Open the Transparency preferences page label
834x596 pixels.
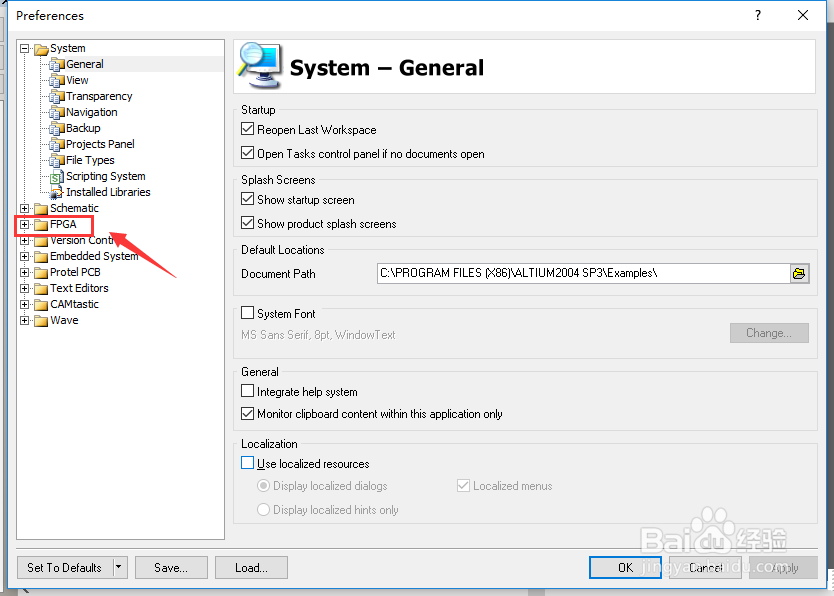(99, 96)
